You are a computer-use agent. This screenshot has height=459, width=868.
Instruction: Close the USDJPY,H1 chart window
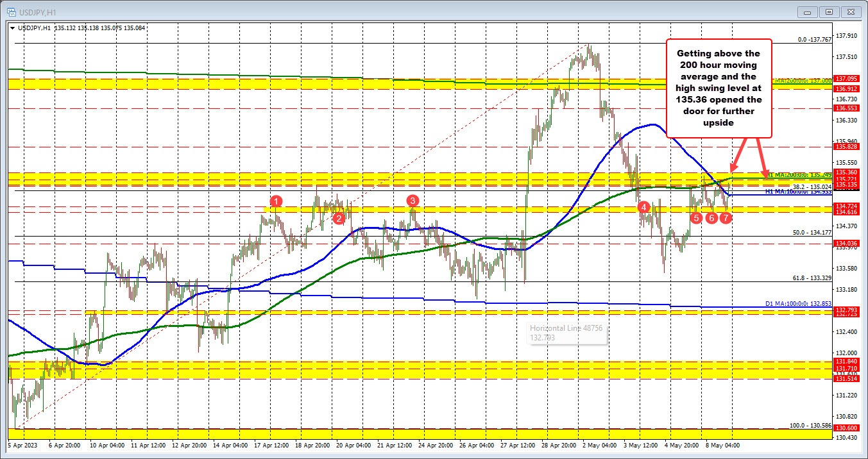[852, 12]
